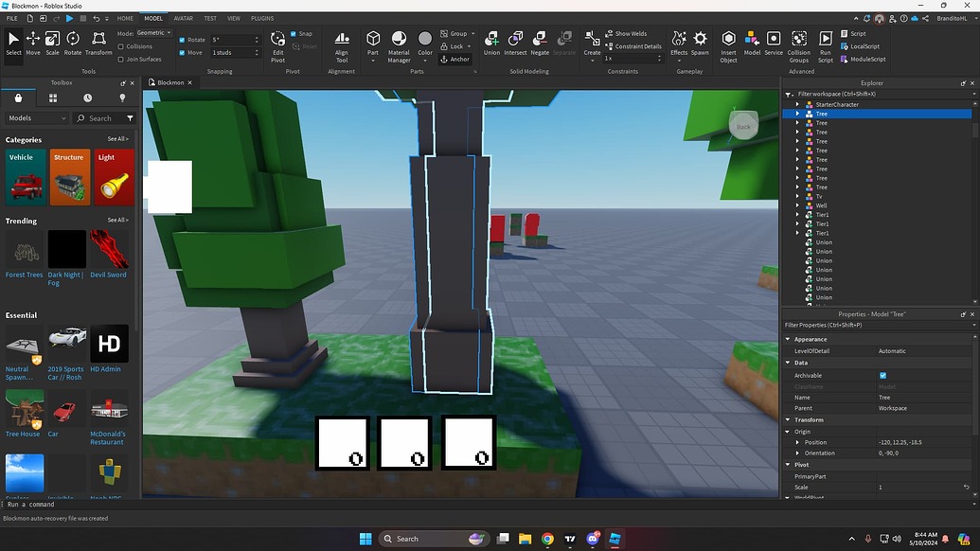Select the Light category tile
Image resolution: width=980 pixels, height=551 pixels.
[x=114, y=177]
